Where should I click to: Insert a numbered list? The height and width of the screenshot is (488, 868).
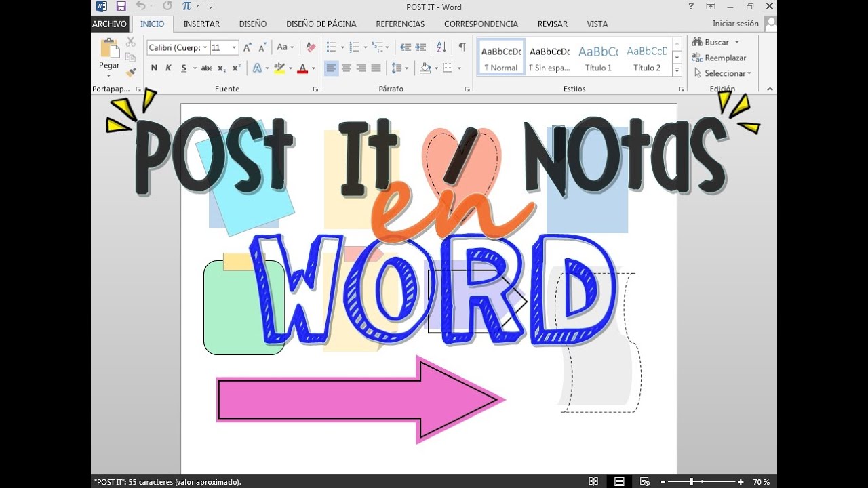coord(353,47)
